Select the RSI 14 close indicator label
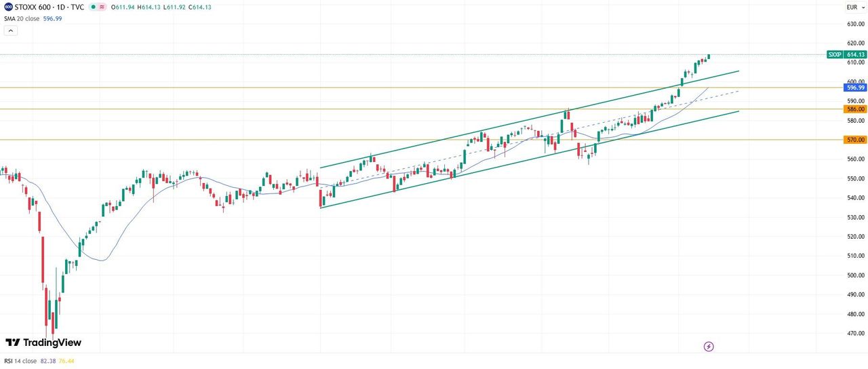Image resolution: width=868 pixels, height=369 pixels. pyautogui.click(x=20, y=362)
